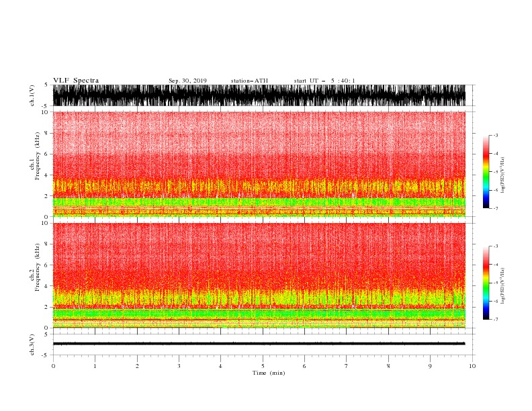Click the ch.1 spectrogram panel
532x411 pixels.
(x=259, y=164)
